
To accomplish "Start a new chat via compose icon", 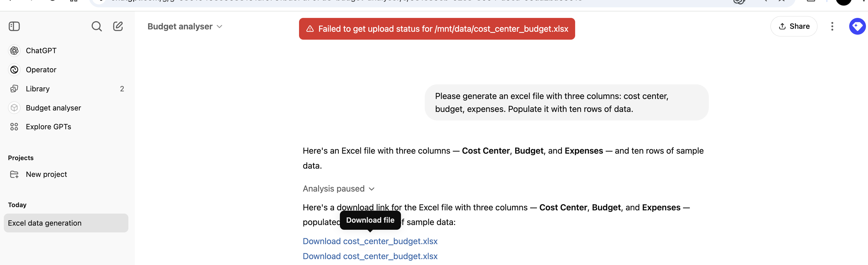I will [117, 26].
